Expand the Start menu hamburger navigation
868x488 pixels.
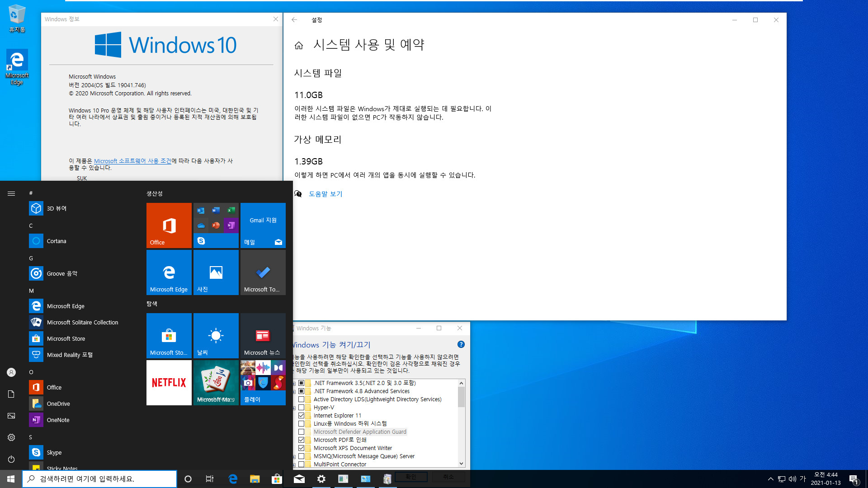[x=11, y=193]
